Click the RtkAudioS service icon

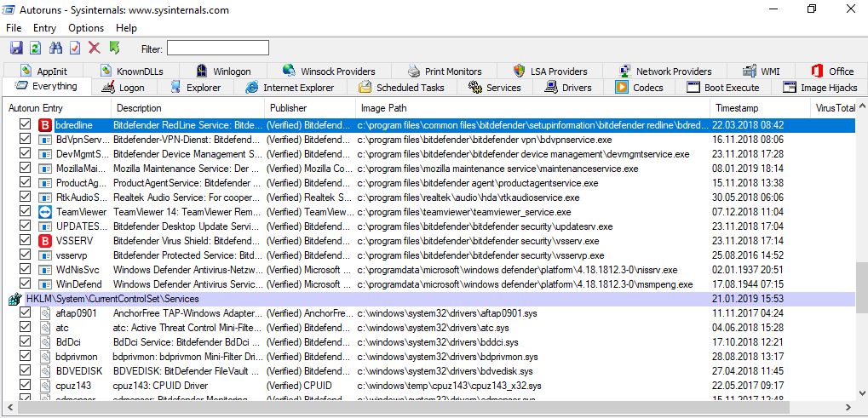[45, 198]
